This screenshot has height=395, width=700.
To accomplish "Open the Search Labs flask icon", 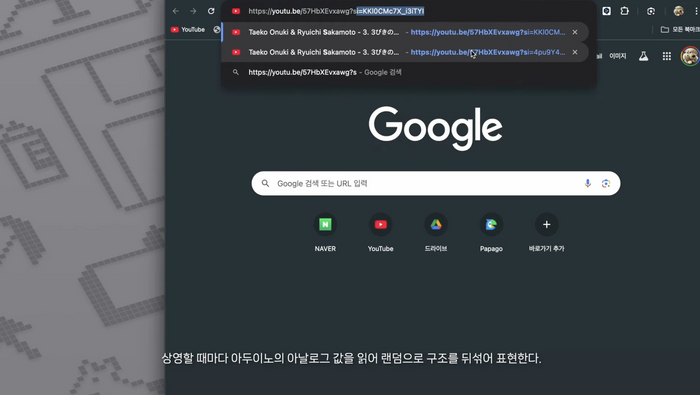I will [643, 56].
